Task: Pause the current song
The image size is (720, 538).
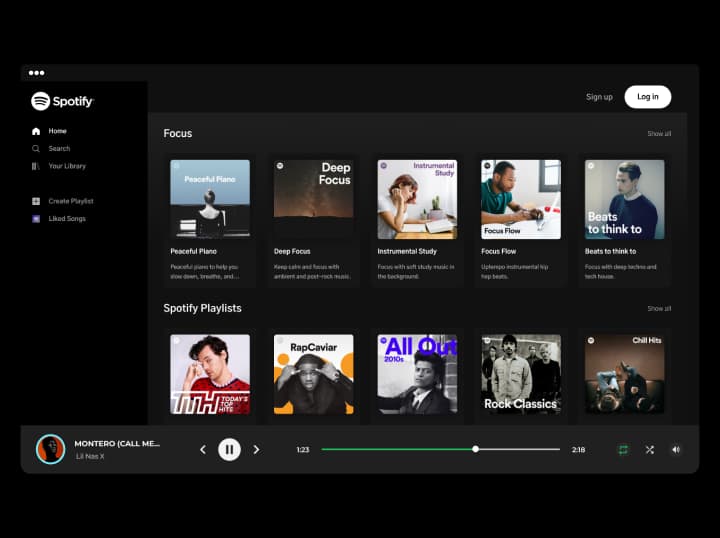Action: click(229, 450)
